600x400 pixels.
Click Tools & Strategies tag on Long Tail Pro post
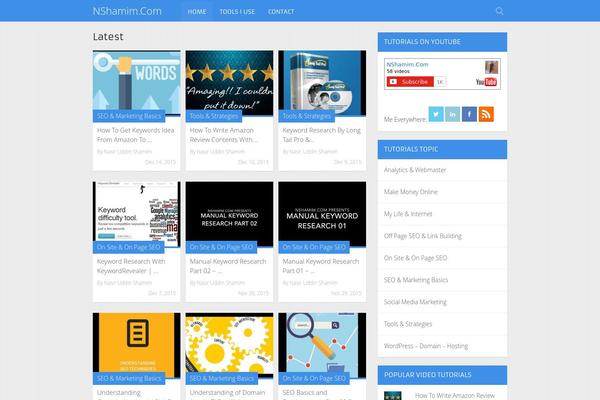pos(307,116)
